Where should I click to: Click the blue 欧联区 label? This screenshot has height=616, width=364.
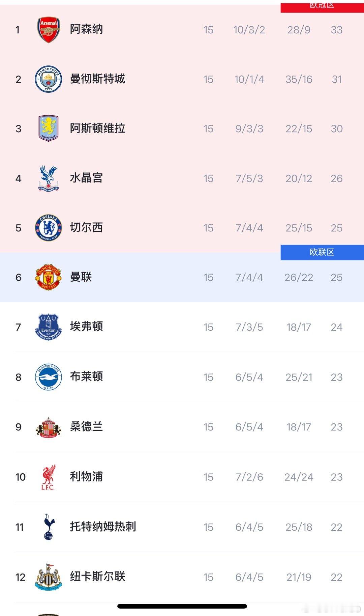pyautogui.click(x=322, y=252)
